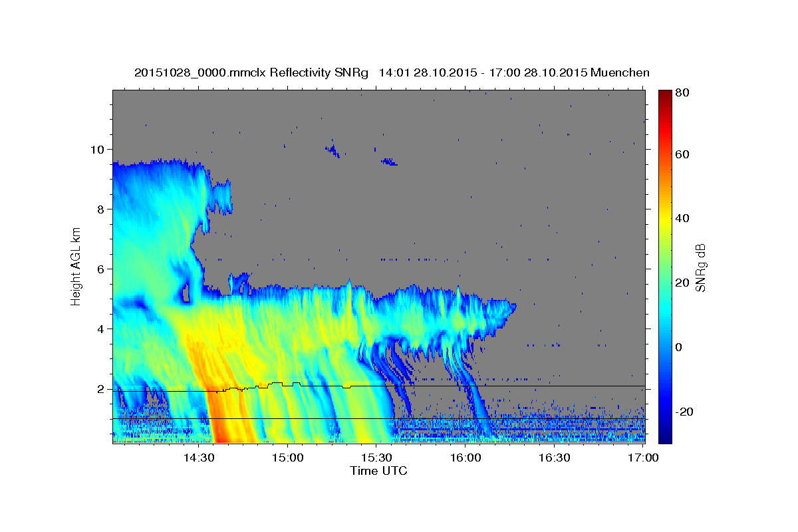Click the 15:30 time tick label
The height and width of the screenshot is (532, 798).
[376, 458]
